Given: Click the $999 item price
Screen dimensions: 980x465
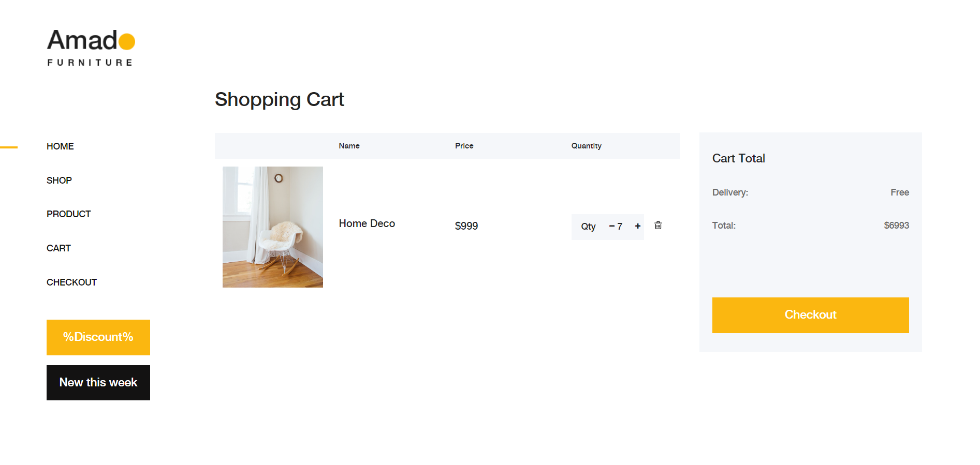Looking at the screenshot, I should [466, 226].
